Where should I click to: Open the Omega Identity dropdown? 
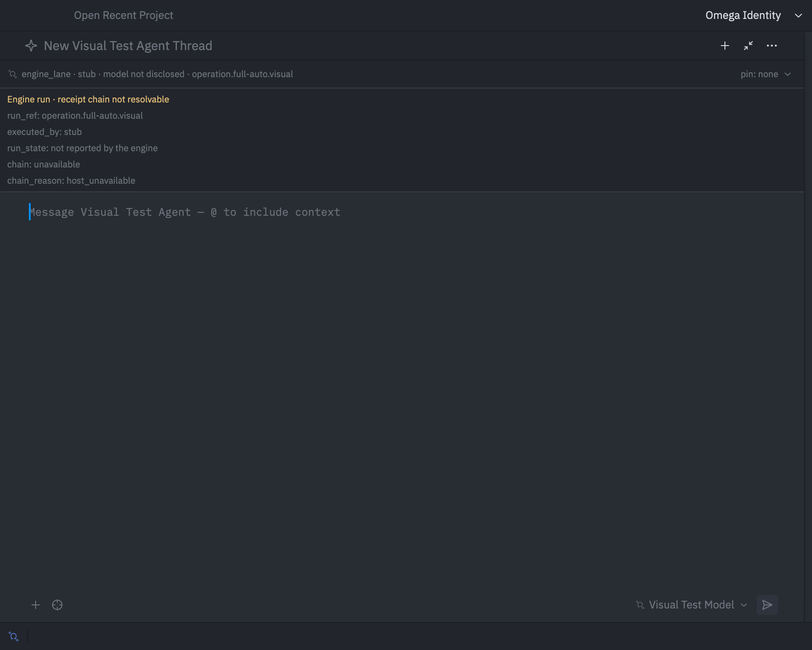[754, 15]
